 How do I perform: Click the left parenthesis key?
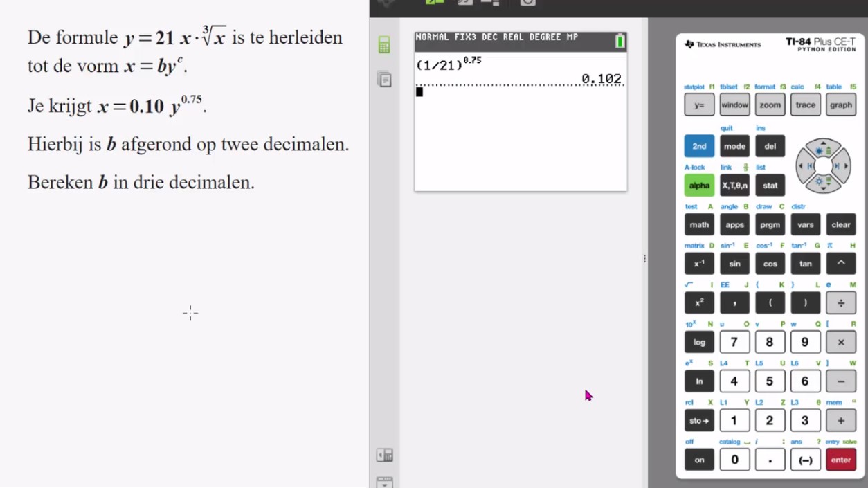[770, 302]
